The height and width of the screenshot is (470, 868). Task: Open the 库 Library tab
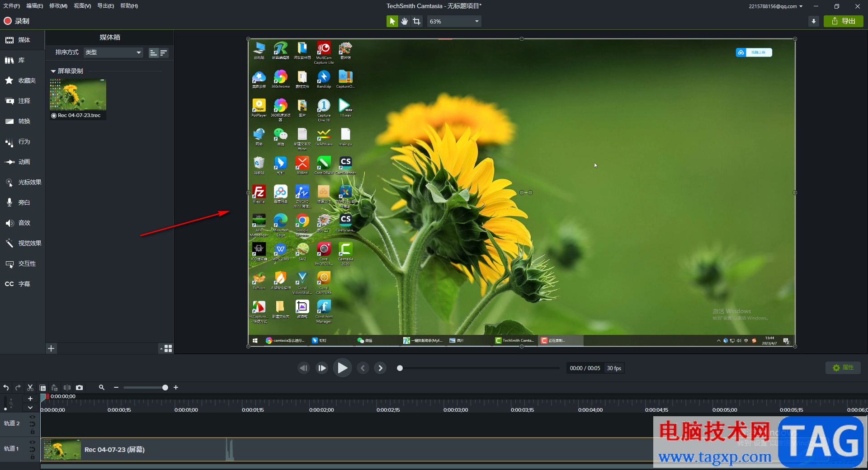22,60
